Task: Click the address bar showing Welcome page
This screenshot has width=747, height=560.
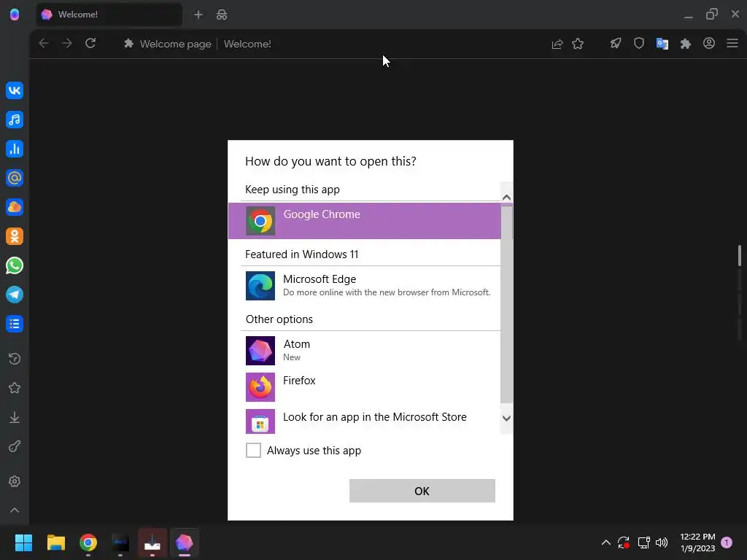Action: click(x=333, y=44)
